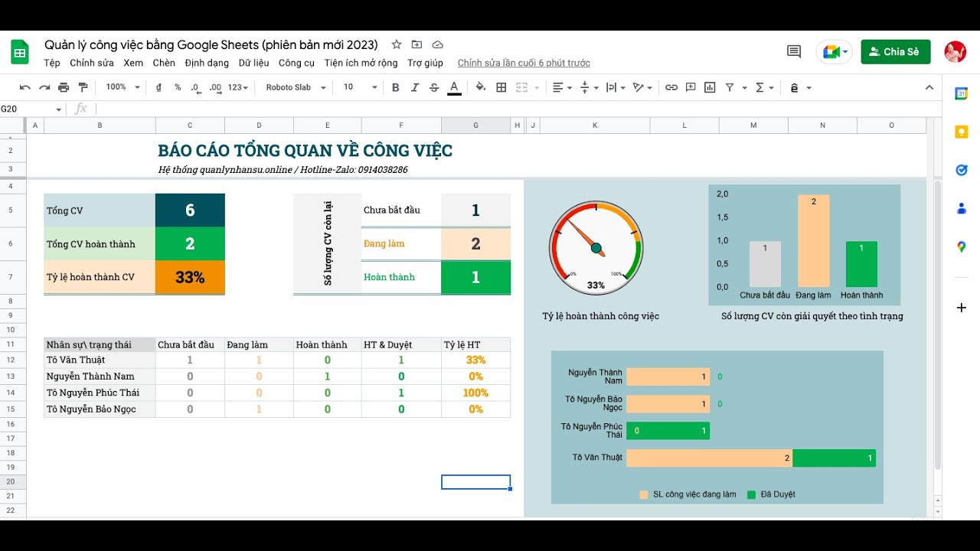
Task: Open the Dữ liệu menu
Action: tap(253, 63)
